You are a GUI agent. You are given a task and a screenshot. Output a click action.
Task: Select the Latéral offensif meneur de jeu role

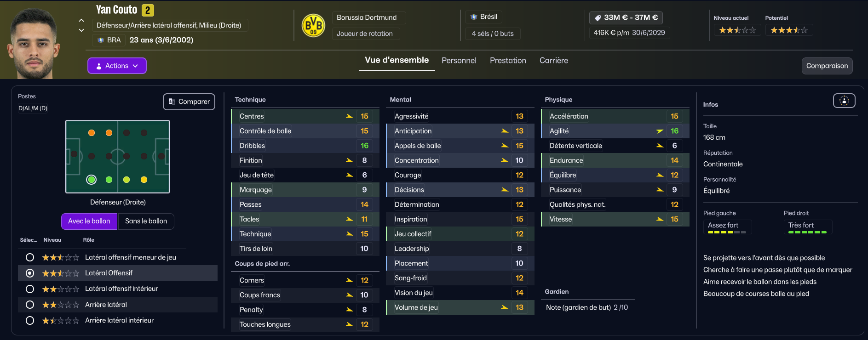point(30,257)
